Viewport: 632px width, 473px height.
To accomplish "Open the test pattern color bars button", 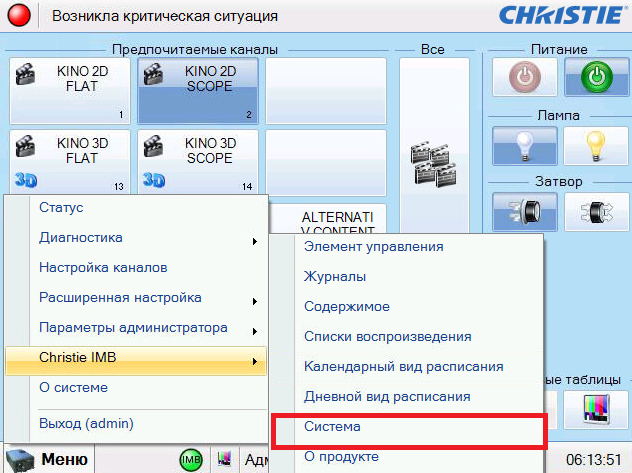I will coord(596,409).
